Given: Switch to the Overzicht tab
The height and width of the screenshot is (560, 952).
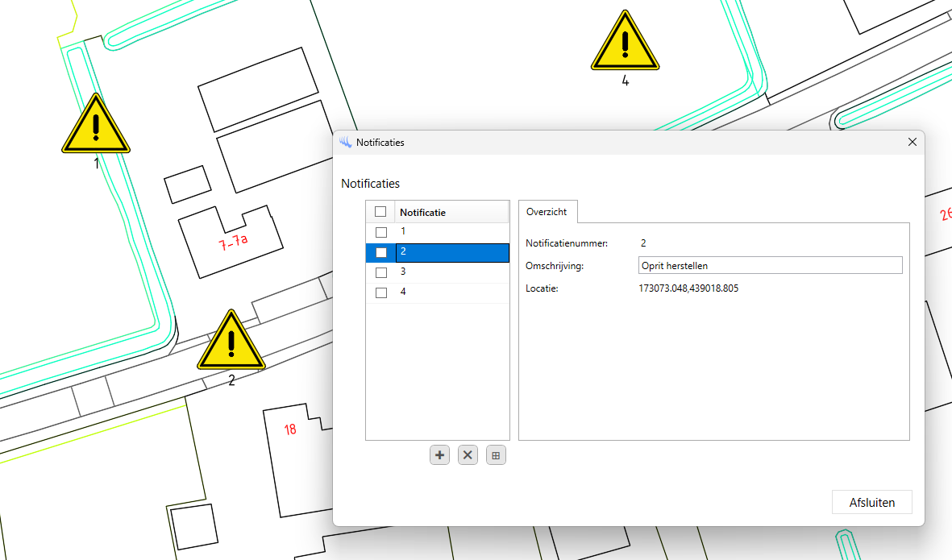Looking at the screenshot, I should (547, 212).
